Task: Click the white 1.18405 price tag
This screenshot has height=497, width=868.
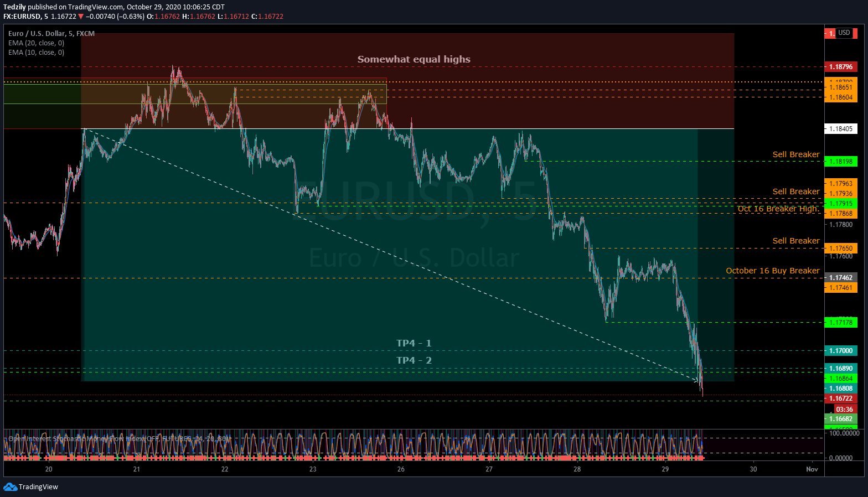Action: coord(840,129)
